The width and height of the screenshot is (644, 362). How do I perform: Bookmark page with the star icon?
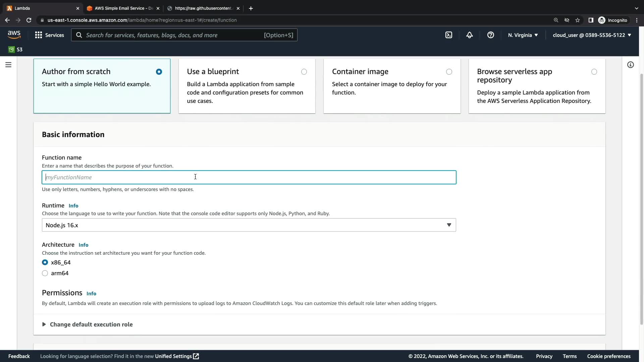[578, 20]
